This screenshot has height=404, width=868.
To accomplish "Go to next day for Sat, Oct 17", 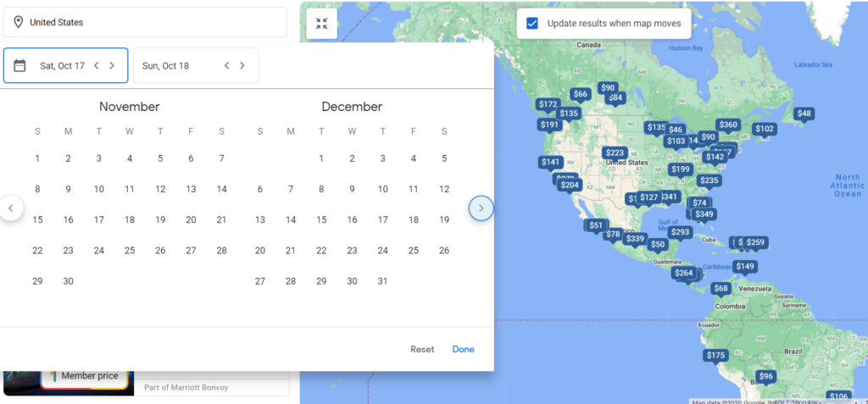I will [112, 65].
